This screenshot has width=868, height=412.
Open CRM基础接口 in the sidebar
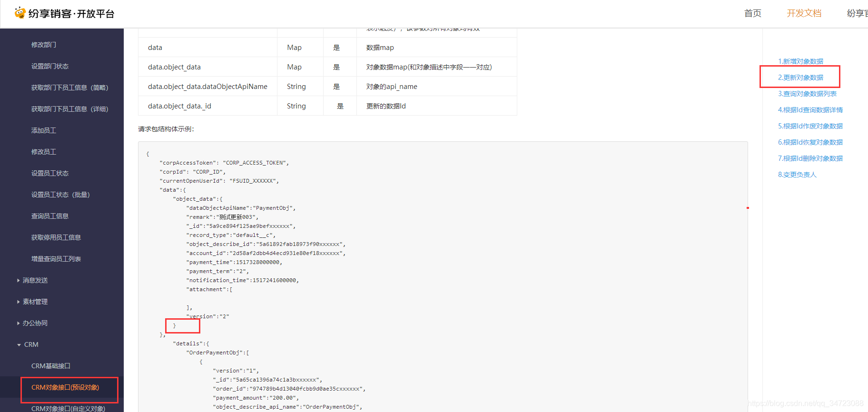pyautogui.click(x=51, y=366)
